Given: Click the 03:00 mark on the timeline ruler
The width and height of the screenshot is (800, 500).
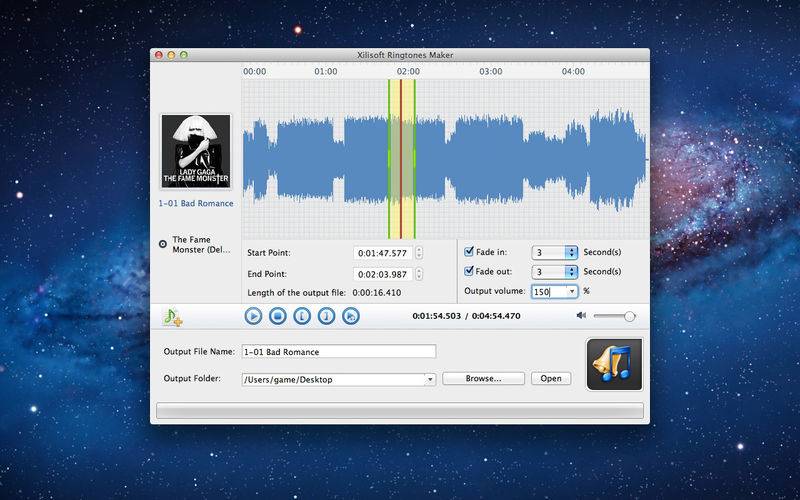Looking at the screenshot, I should (490, 71).
